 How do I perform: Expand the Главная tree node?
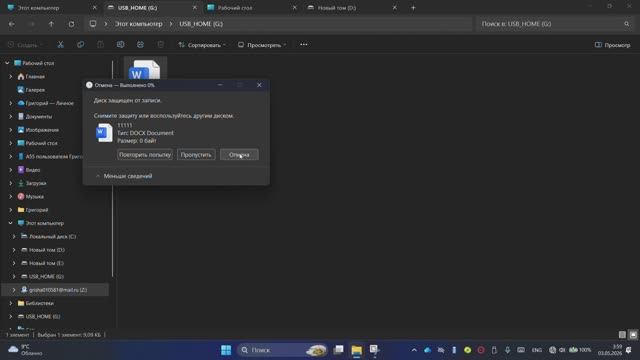click(11, 76)
